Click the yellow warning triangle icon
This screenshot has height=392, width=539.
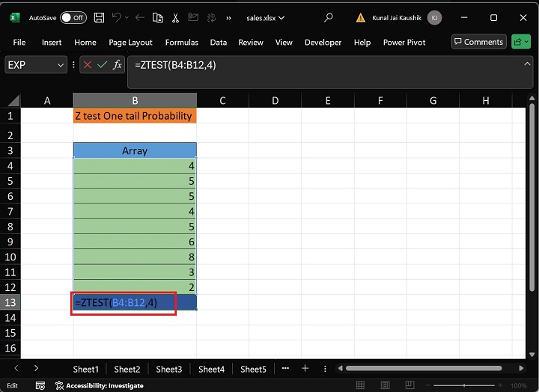[x=361, y=17]
